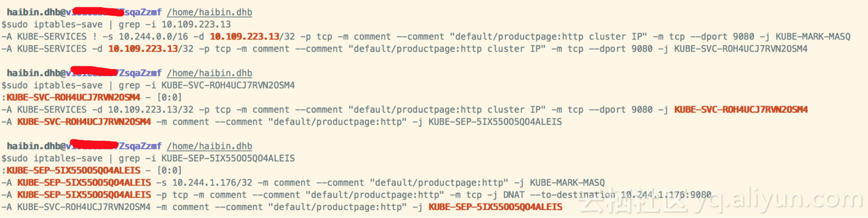
Task: Click the underlined /home/haibin.dhb path in first prompt
Action: point(209,12)
